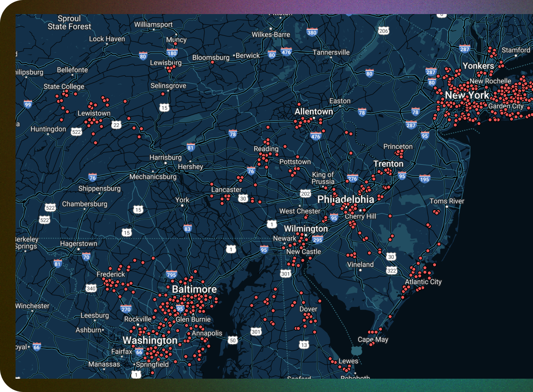Image resolution: width=533 pixels, height=392 pixels.
Task: Click the Interstate 795 shield near Baltimore
Action: 171,274
